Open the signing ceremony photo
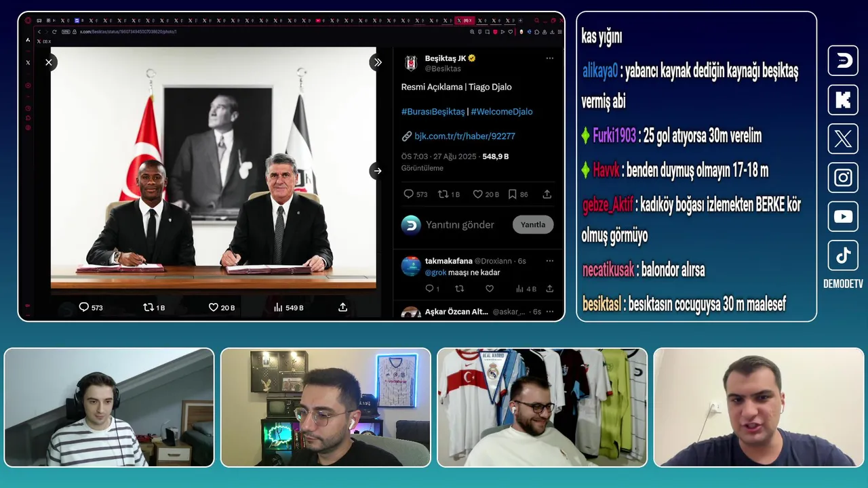Screen dimensions: 868x488 [213, 167]
